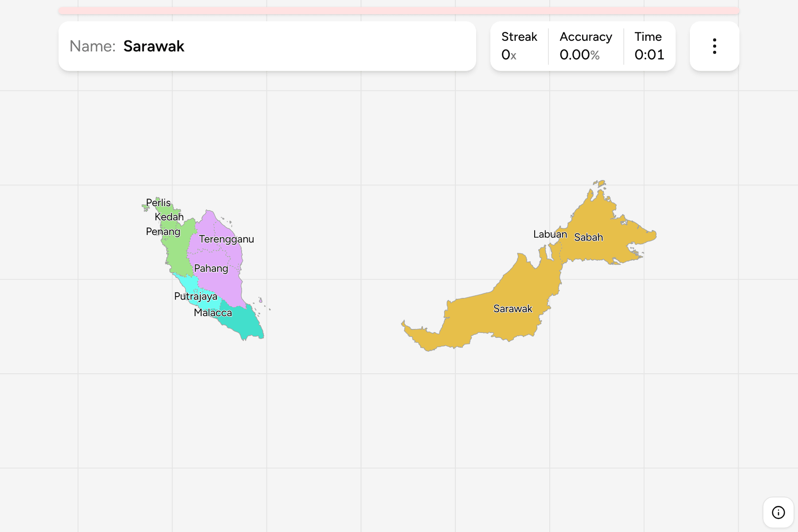Click the Penang label on the map
Screen dimensions: 798x532
tap(163, 231)
